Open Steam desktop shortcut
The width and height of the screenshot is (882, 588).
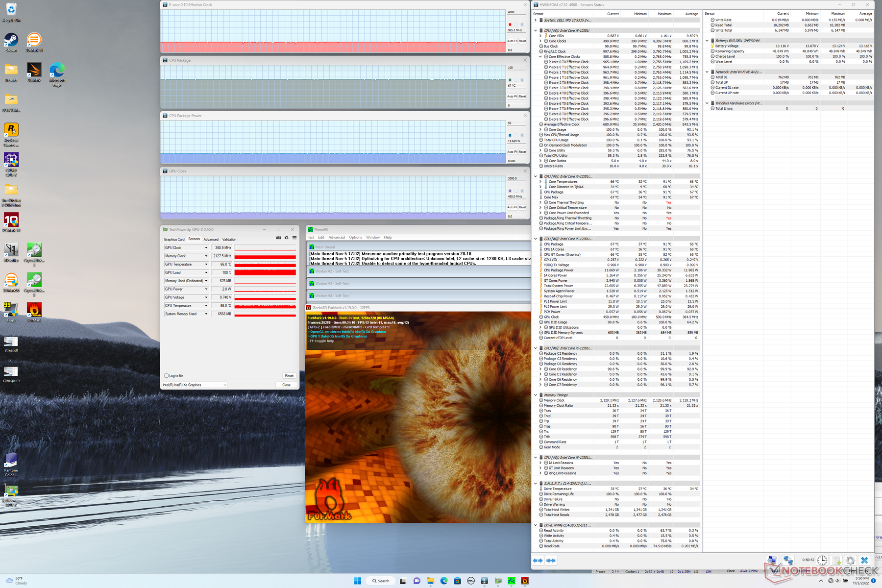pos(11,43)
